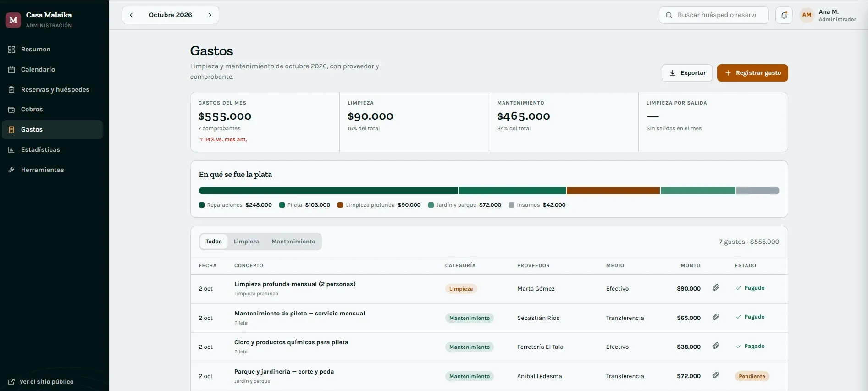Viewport: 868px width, 391px height.
Task: Click Registrar gasto button
Action: tap(752, 73)
